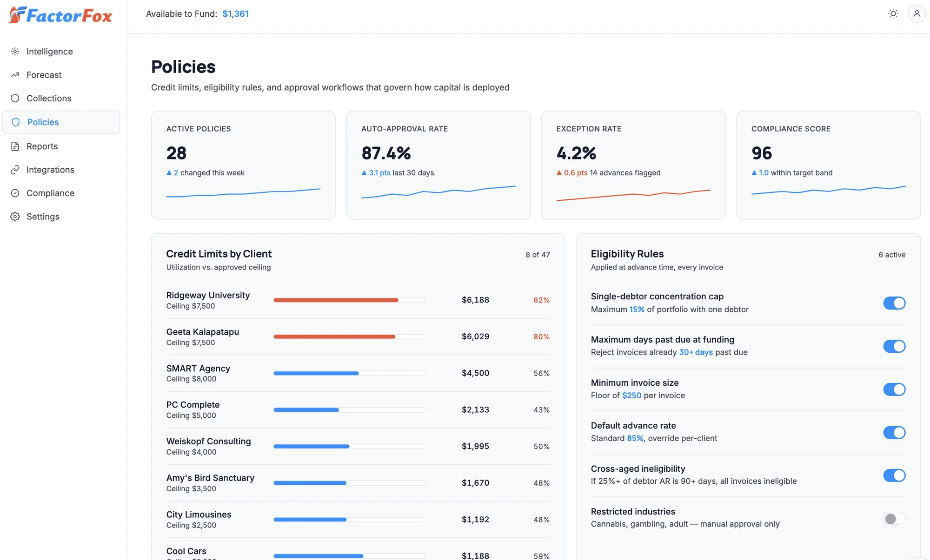930x560 pixels.
Task: Click the $250 minimum invoice floor value
Action: 631,395
